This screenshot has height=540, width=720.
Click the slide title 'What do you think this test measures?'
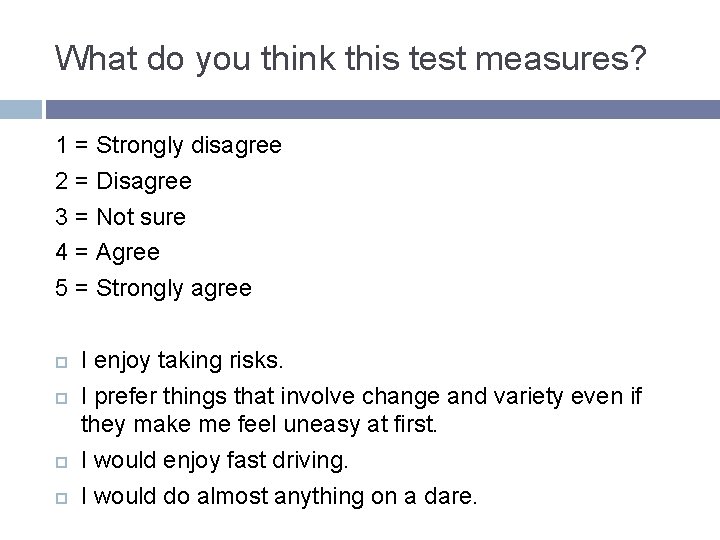[350, 60]
